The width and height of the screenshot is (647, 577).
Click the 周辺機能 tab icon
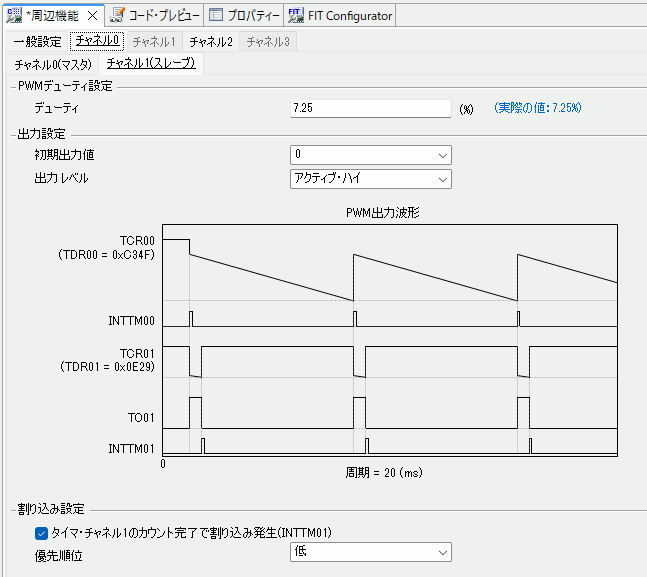click(14, 15)
